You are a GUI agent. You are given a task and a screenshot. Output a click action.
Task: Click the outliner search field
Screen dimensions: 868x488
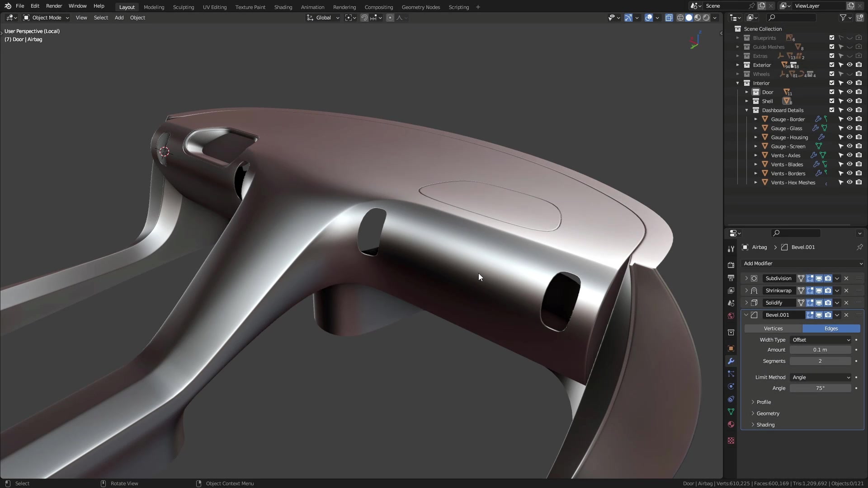pyautogui.click(x=791, y=18)
